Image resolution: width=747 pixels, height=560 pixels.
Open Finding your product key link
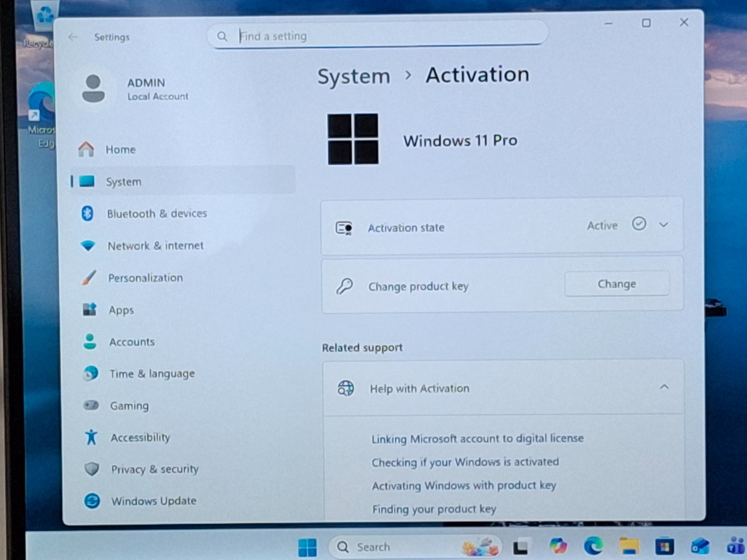(x=434, y=509)
